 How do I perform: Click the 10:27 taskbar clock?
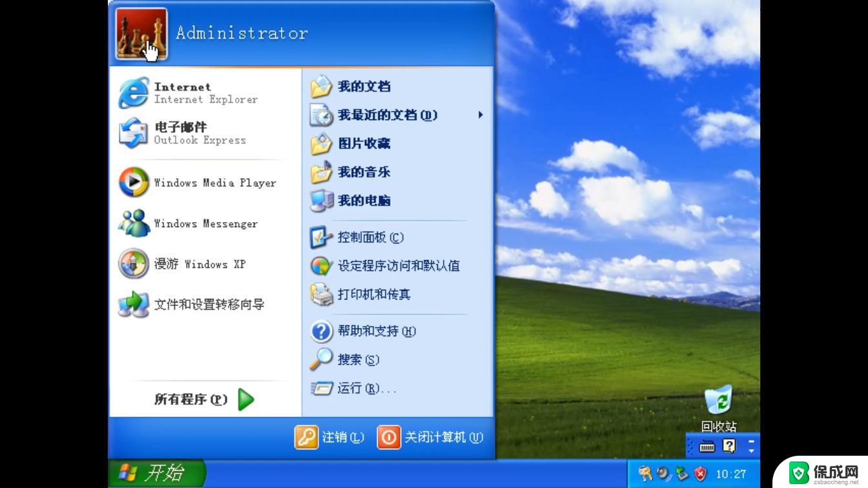[x=731, y=474]
